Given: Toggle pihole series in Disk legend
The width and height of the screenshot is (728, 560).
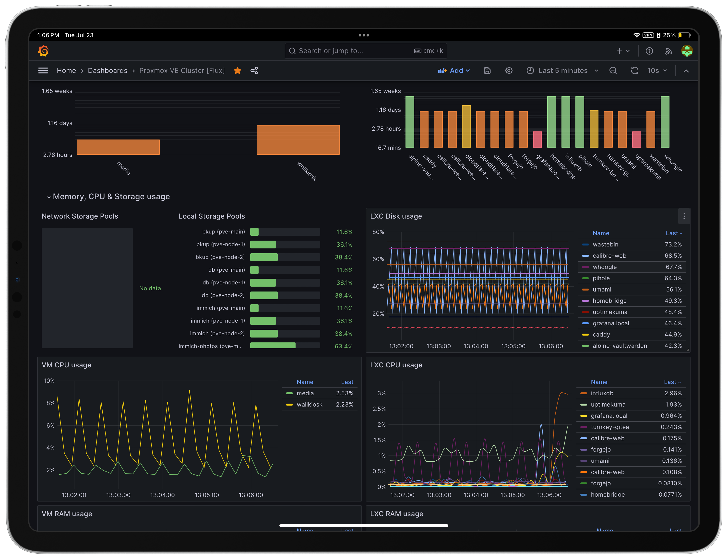Looking at the screenshot, I should pos(601,278).
